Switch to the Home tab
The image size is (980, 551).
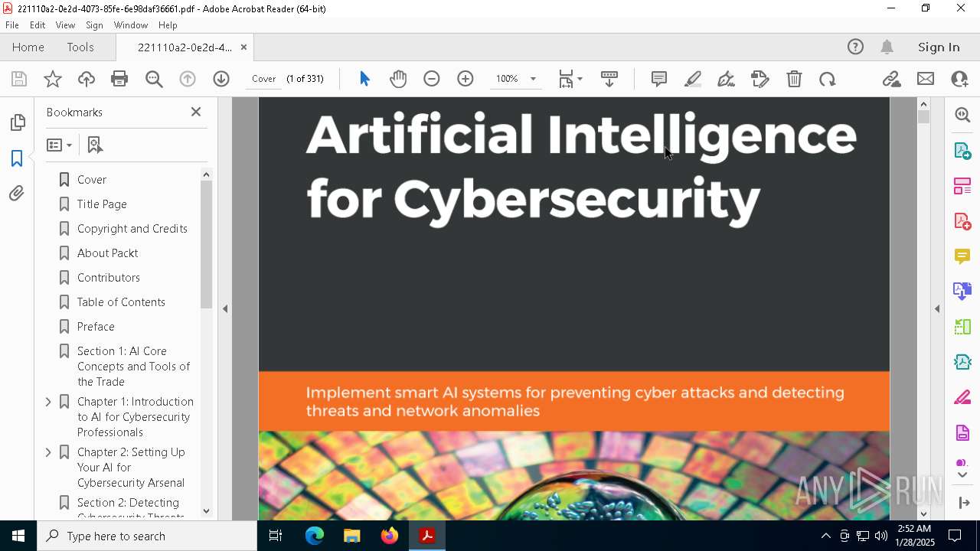28,47
